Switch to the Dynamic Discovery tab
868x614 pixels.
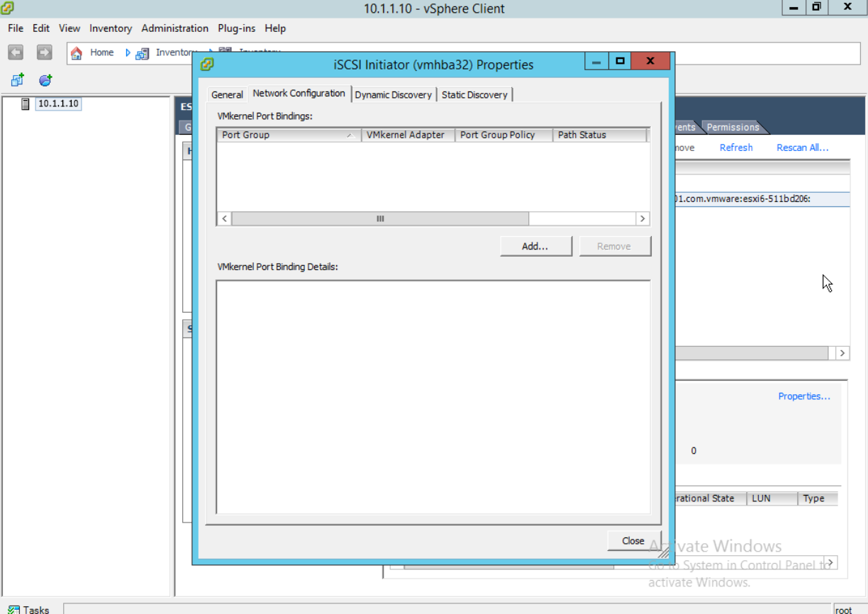[394, 94]
